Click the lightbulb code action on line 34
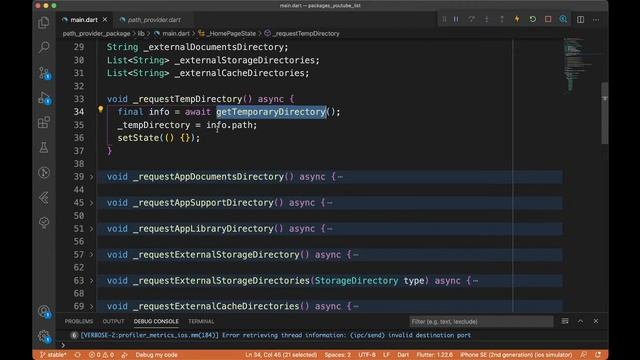This screenshot has width=640, height=360. click(100, 109)
